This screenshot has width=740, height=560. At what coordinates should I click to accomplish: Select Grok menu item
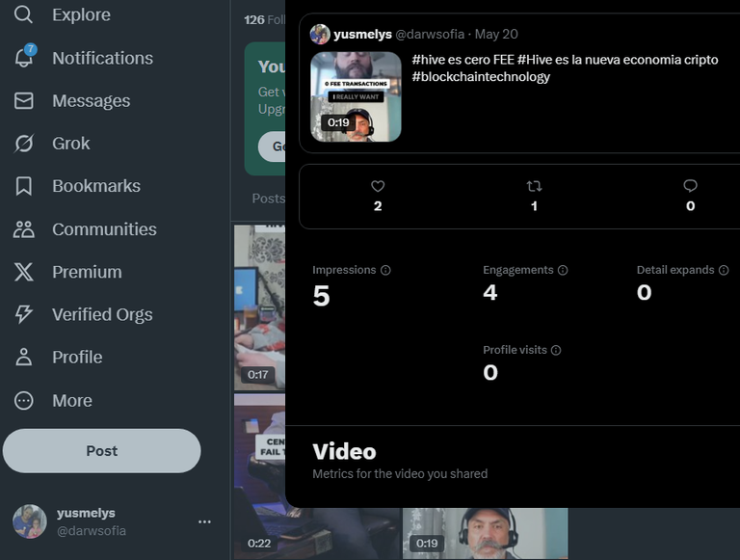coord(70,143)
